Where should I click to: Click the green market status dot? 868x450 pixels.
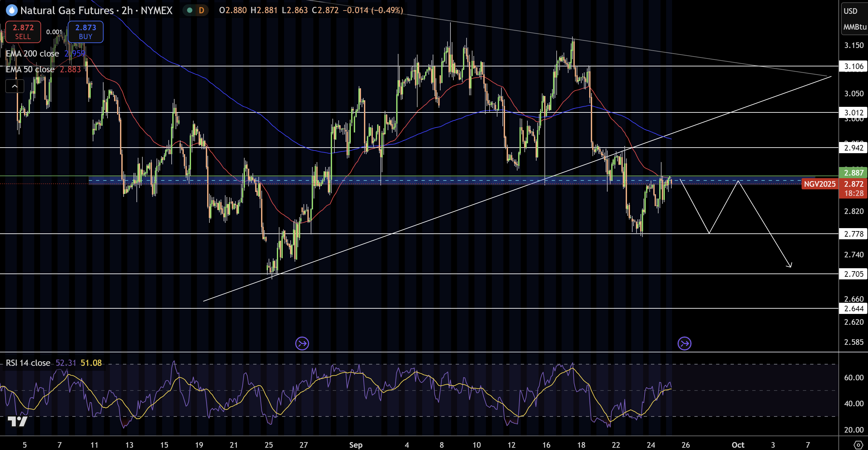point(190,10)
